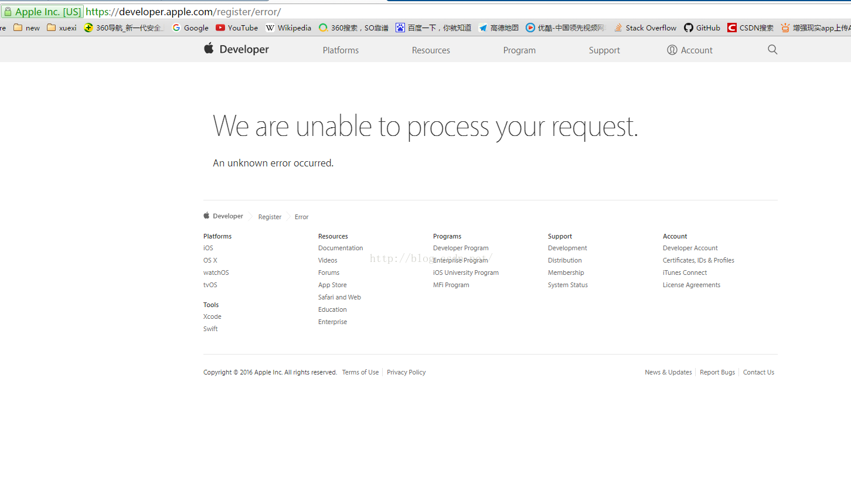Image resolution: width=851 pixels, height=504 pixels.
Task: Open the Membership footer link
Action: 566,273
